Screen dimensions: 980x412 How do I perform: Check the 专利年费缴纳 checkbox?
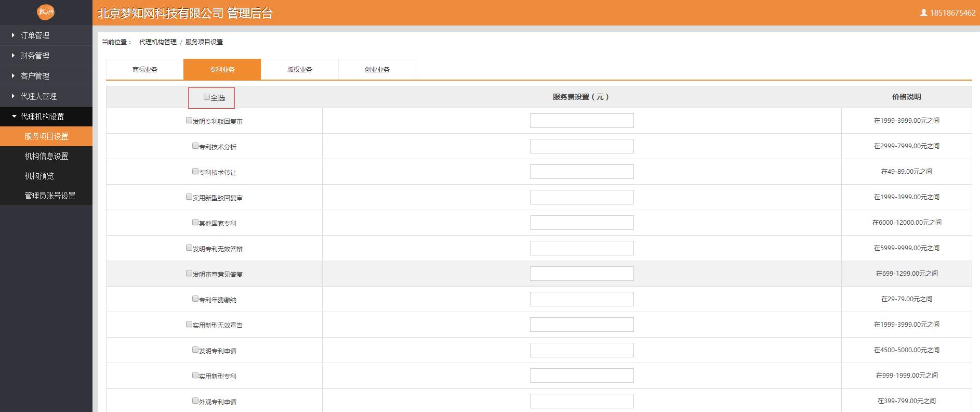click(195, 299)
